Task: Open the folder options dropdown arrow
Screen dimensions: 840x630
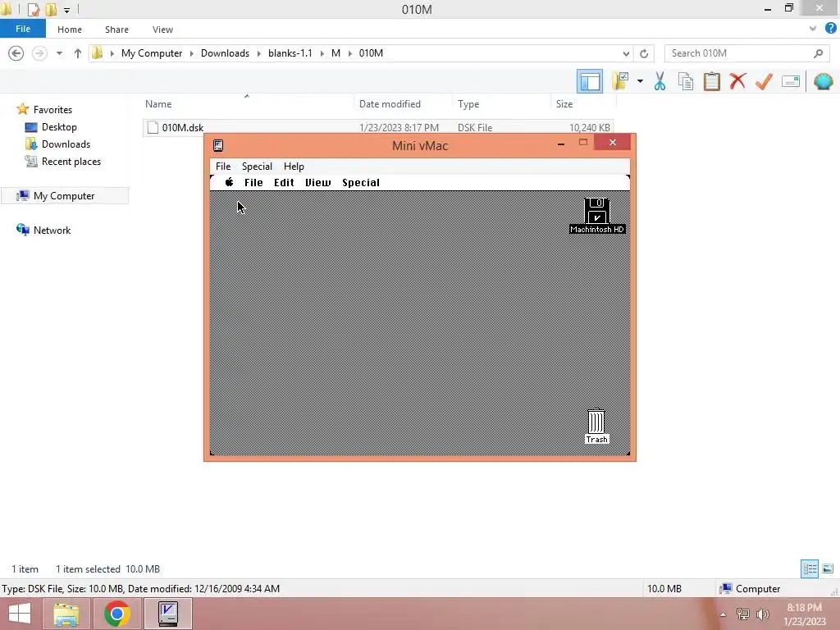Action: point(640,81)
